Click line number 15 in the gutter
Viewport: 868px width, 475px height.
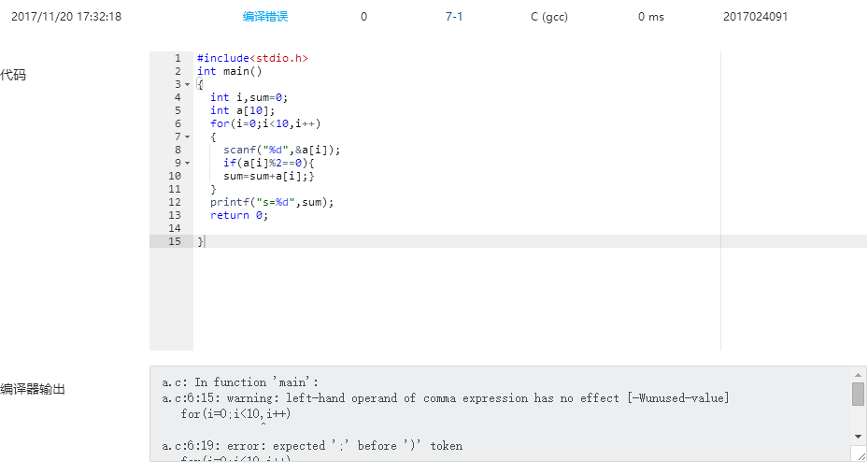pyautogui.click(x=175, y=241)
